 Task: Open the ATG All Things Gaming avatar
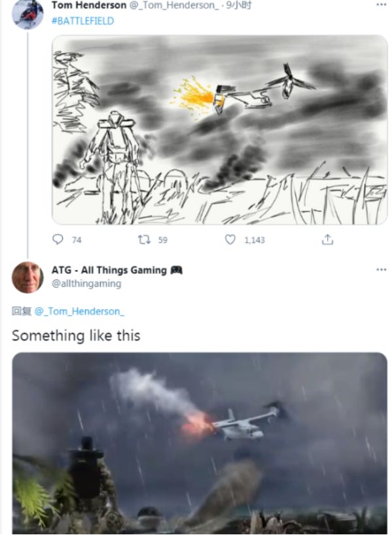pyautogui.click(x=27, y=277)
